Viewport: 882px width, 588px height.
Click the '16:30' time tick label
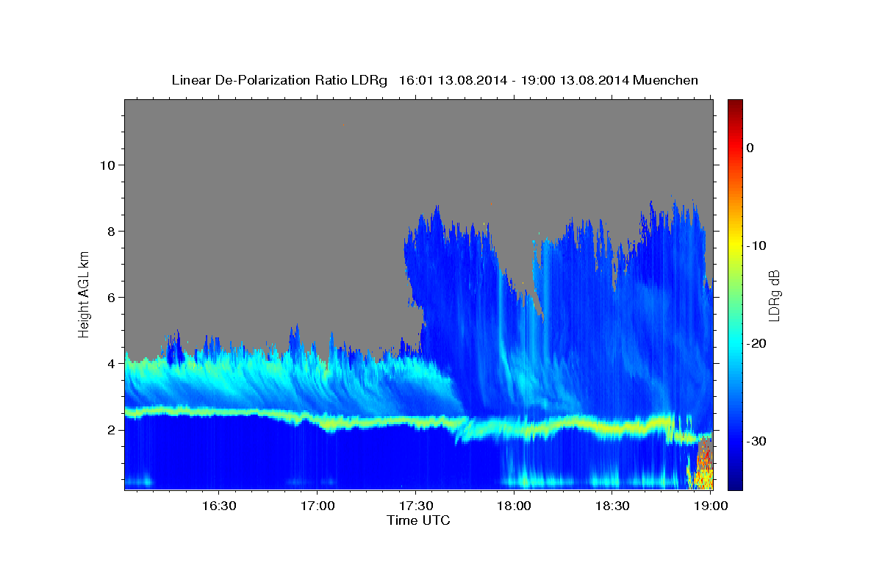(218, 506)
